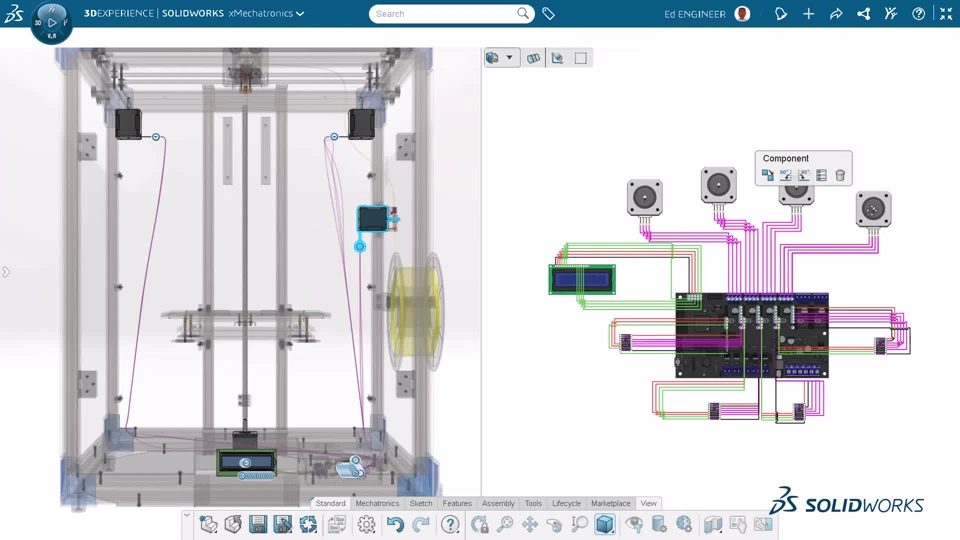Click the action bar Help question mark
The width and height of the screenshot is (960, 540).
(450, 524)
